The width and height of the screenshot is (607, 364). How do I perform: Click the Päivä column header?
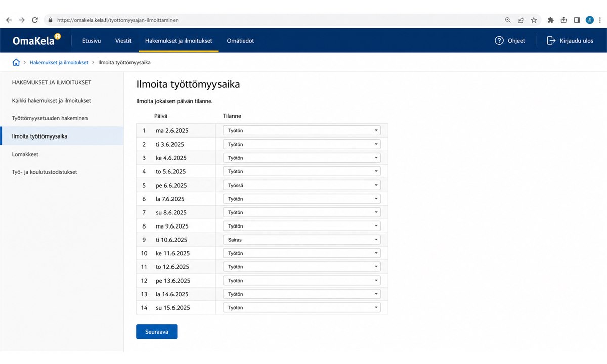point(161,116)
